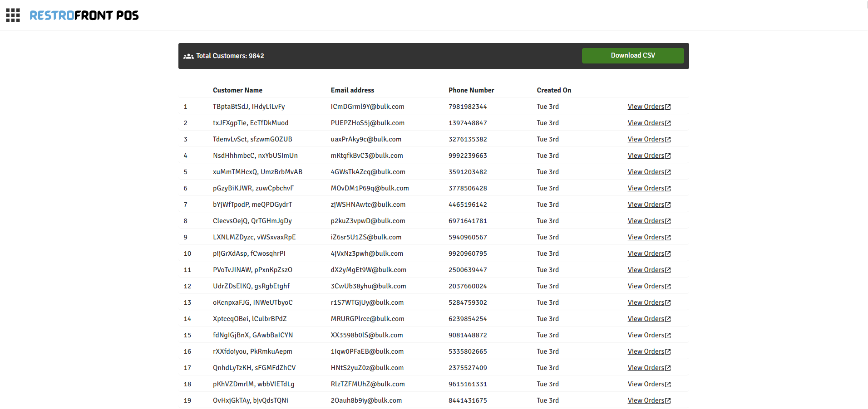Select phone number 9081448872

tap(468, 335)
